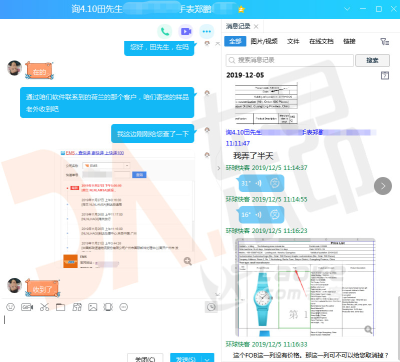Open the message history clock icon
Viewport: 400px width, 362px height.
(x=211, y=307)
